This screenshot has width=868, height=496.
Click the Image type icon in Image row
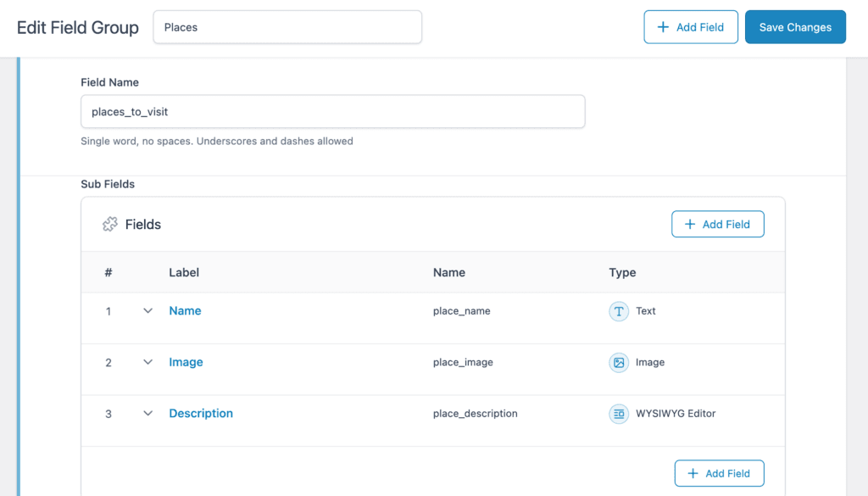619,362
